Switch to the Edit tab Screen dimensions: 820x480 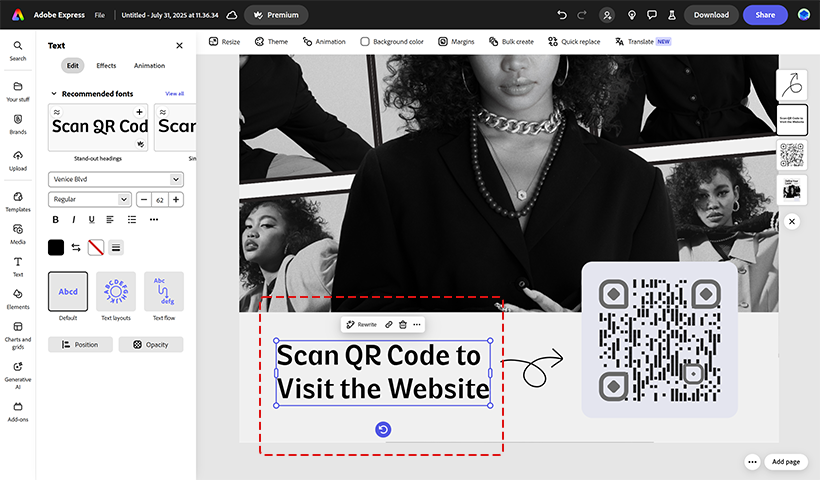[73, 65]
